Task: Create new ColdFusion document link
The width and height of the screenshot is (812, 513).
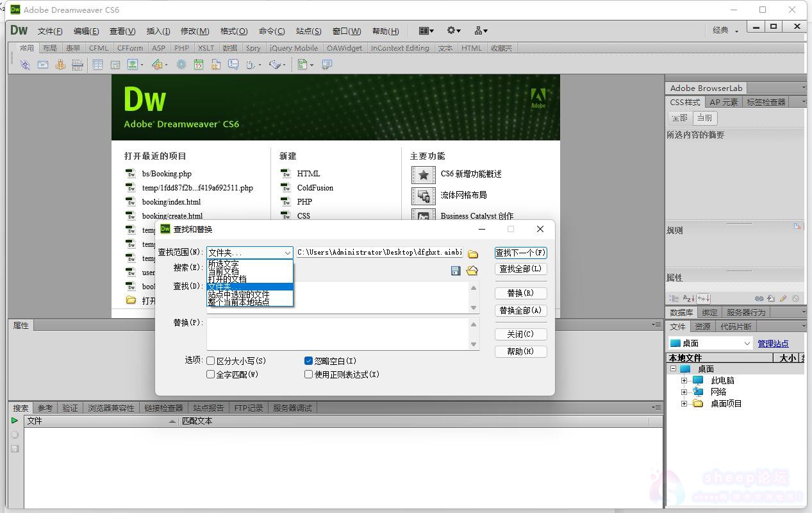Action: click(x=315, y=188)
